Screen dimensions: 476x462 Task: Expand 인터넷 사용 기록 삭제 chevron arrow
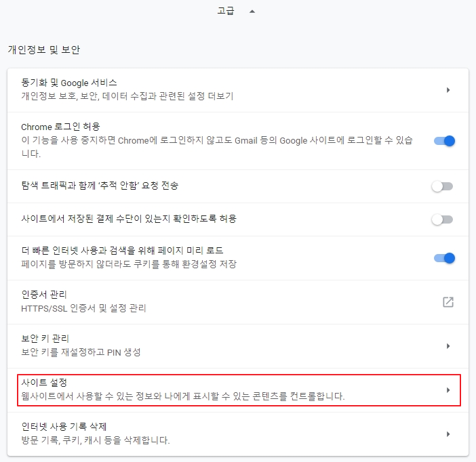point(448,434)
